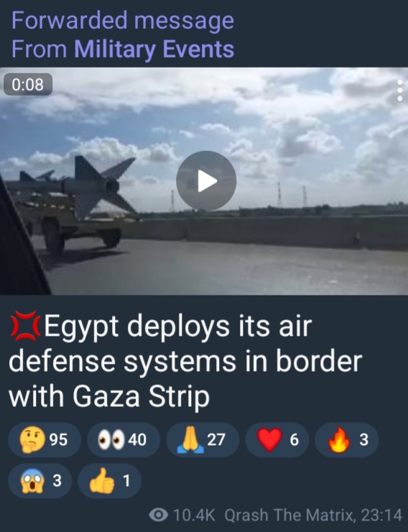Tap the thinking face reaction with 95

(x=45, y=440)
